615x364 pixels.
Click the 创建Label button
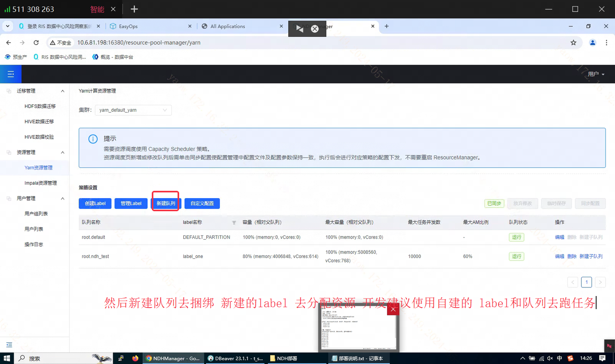(95, 203)
